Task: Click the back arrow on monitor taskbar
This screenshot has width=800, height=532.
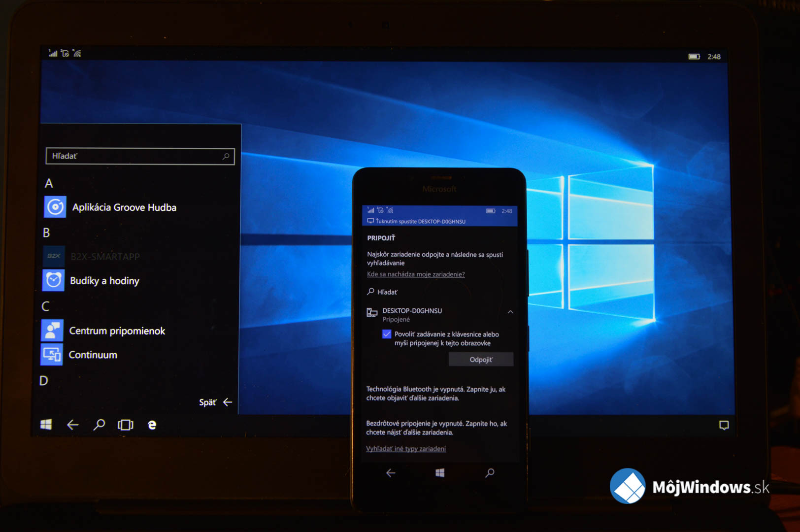Action: pyautogui.click(x=72, y=425)
